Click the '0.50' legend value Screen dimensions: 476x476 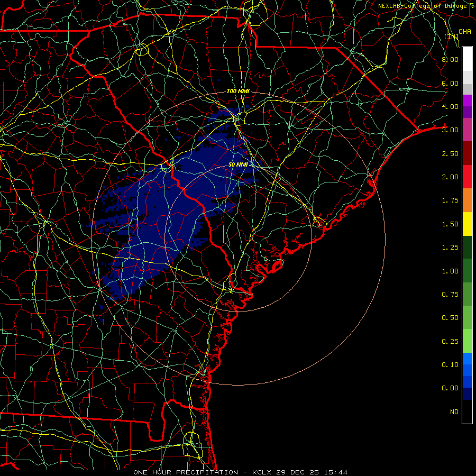pyautogui.click(x=450, y=318)
